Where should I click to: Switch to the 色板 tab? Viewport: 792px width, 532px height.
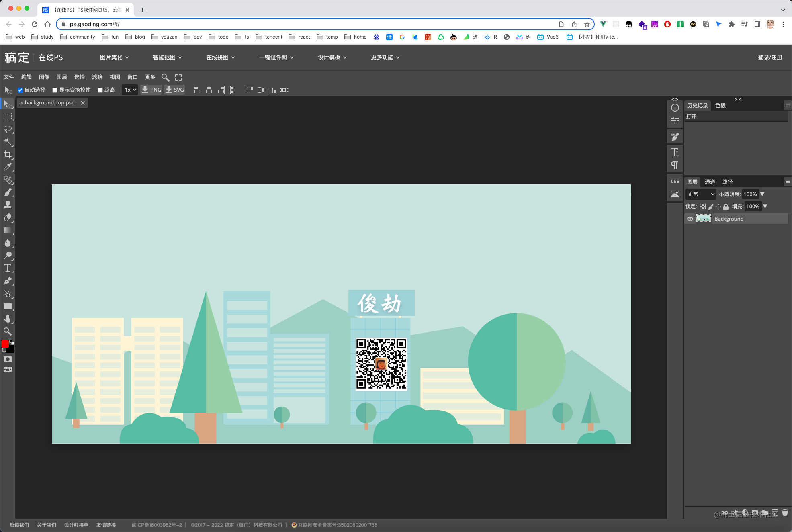click(720, 106)
